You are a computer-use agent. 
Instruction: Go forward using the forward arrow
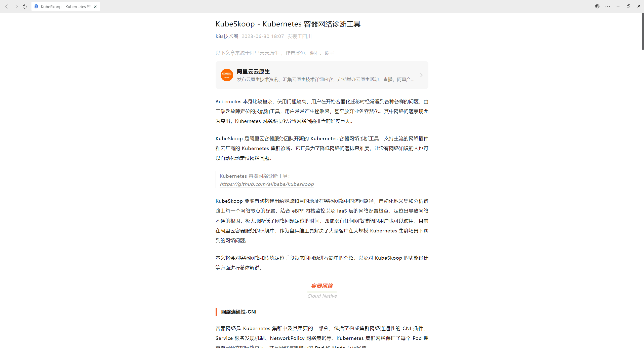17,7
